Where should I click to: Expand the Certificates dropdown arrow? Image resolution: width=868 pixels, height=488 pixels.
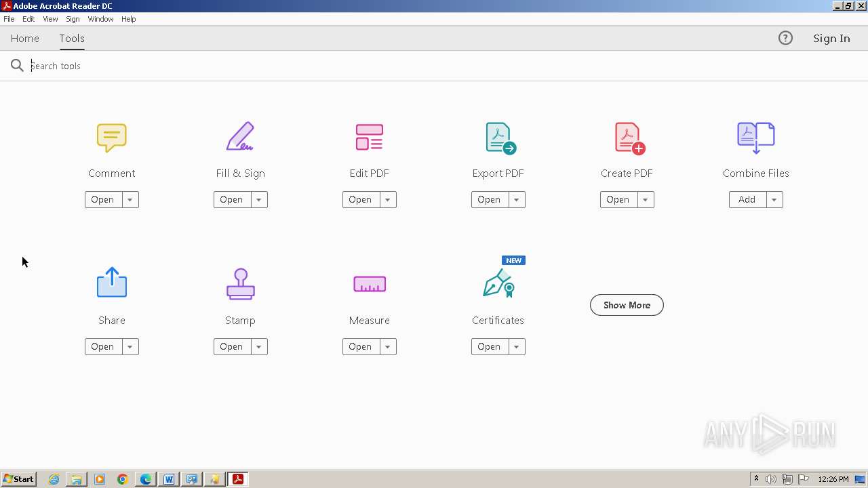tap(516, 346)
